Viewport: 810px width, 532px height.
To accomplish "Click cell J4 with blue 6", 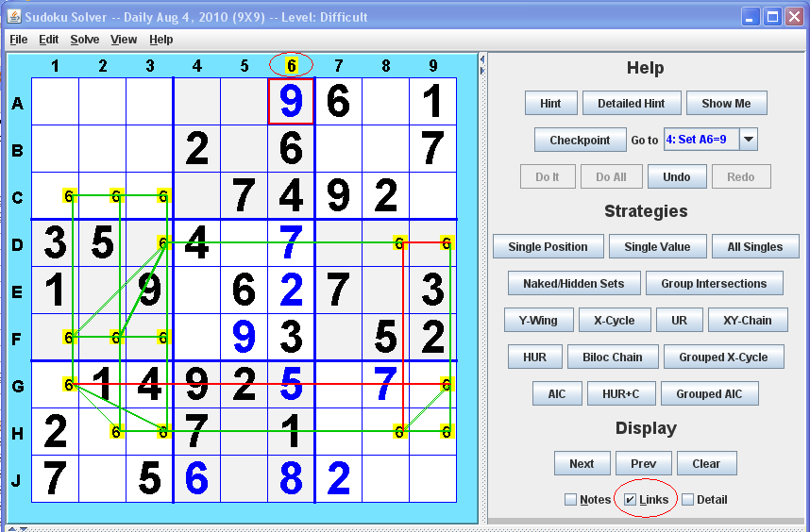I will click(x=196, y=478).
